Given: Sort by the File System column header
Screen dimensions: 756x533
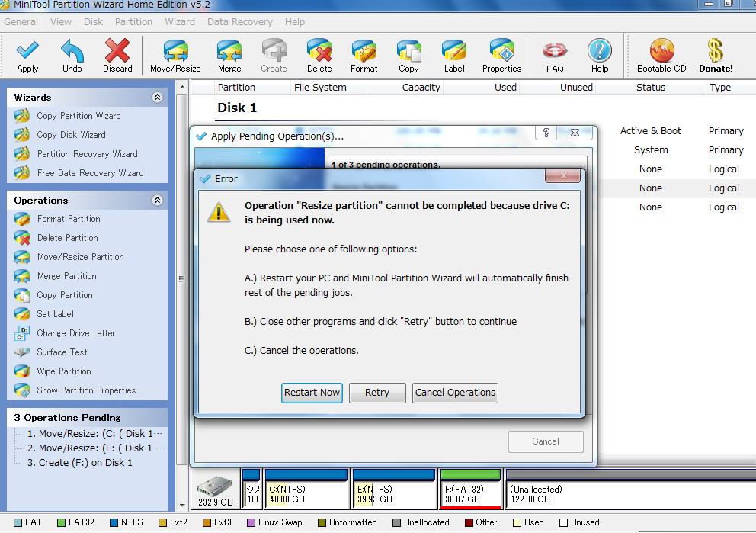Looking at the screenshot, I should pyautogui.click(x=320, y=87).
